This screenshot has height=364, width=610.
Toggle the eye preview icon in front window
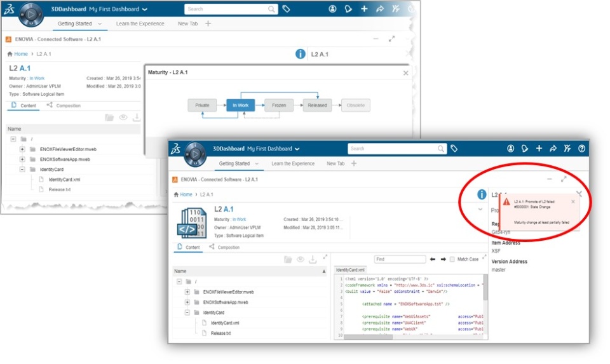pyautogui.click(x=301, y=259)
